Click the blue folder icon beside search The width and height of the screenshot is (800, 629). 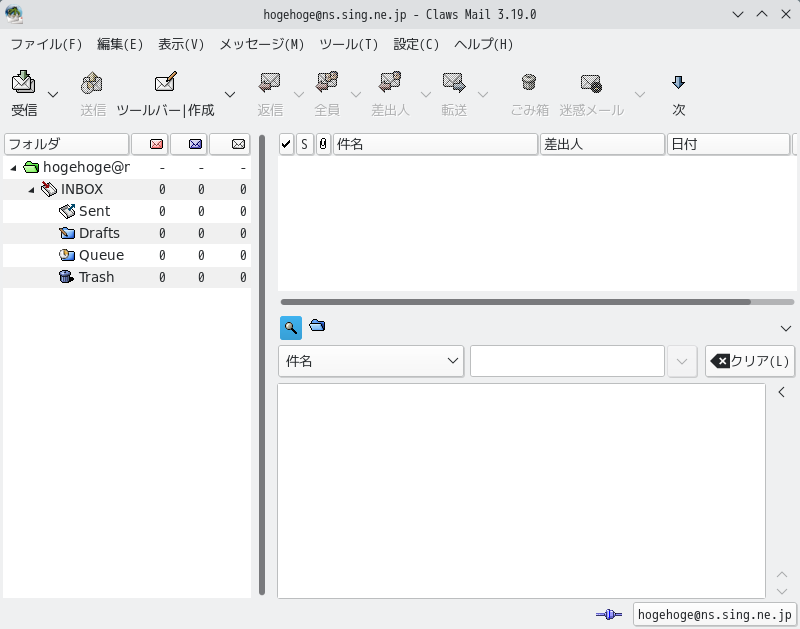point(317,325)
